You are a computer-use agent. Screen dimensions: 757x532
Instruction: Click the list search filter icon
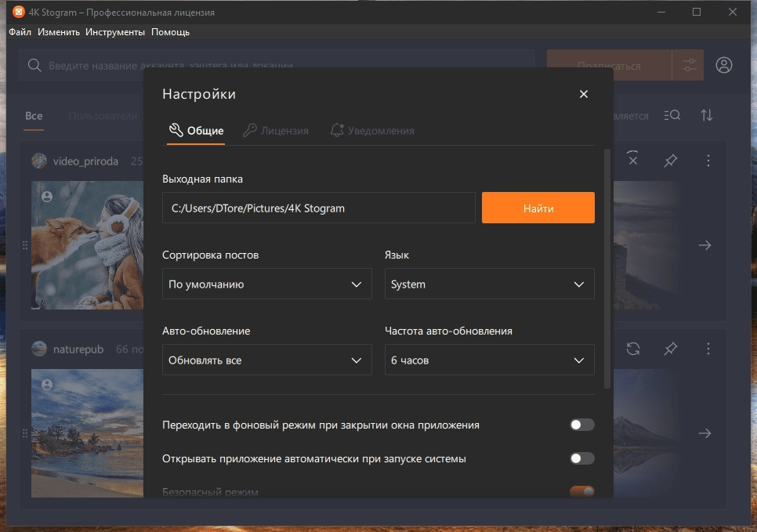point(672,115)
